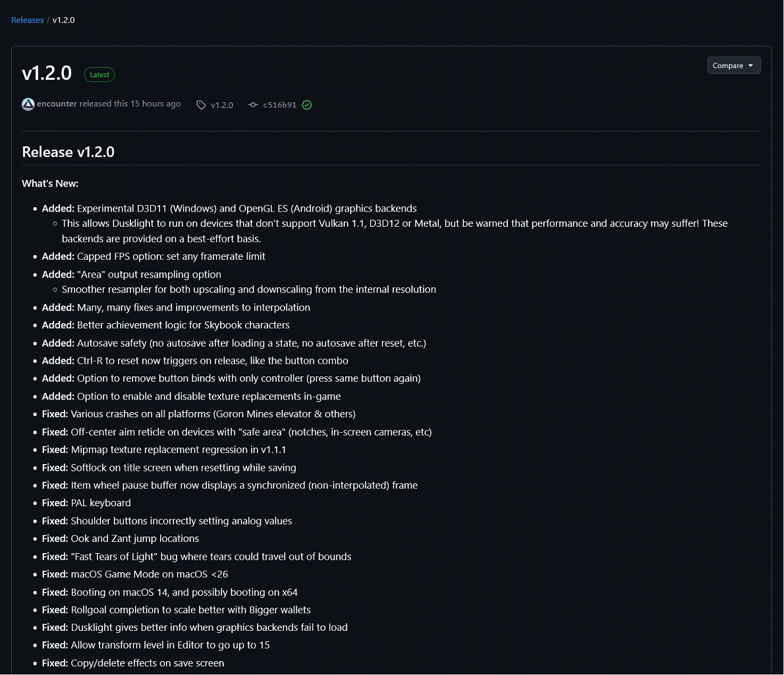Open the v1.2.0 tag link
Viewport: 784px width, 675px height.
(x=222, y=105)
